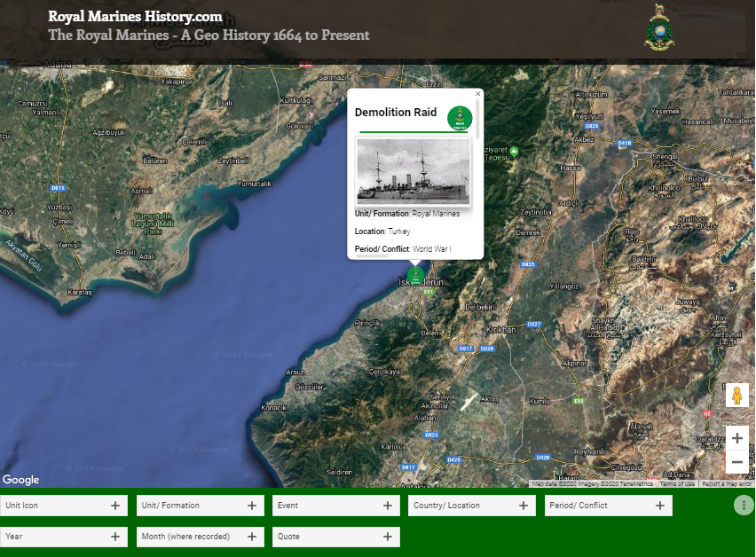Click the Kırıkhan town label

(500, 330)
